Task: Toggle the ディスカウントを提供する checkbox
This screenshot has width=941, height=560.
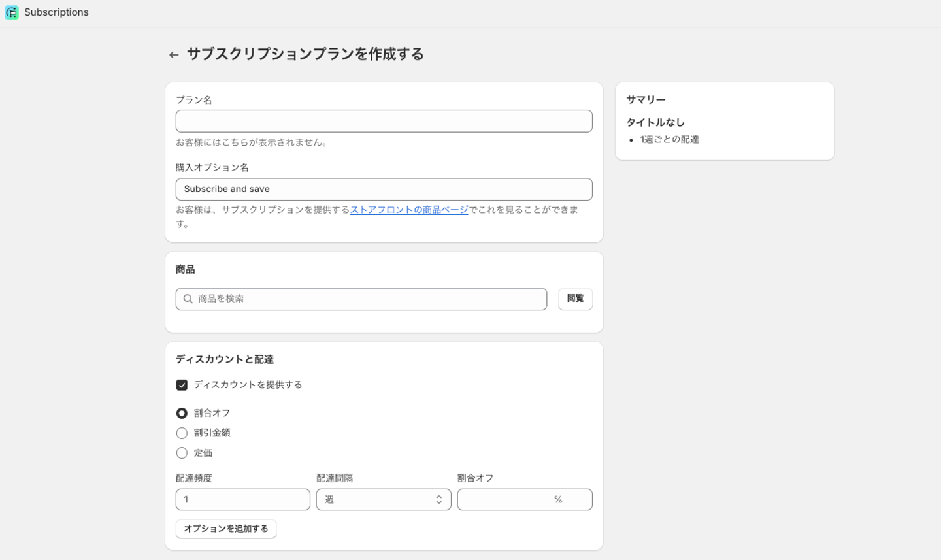Action: tap(182, 385)
